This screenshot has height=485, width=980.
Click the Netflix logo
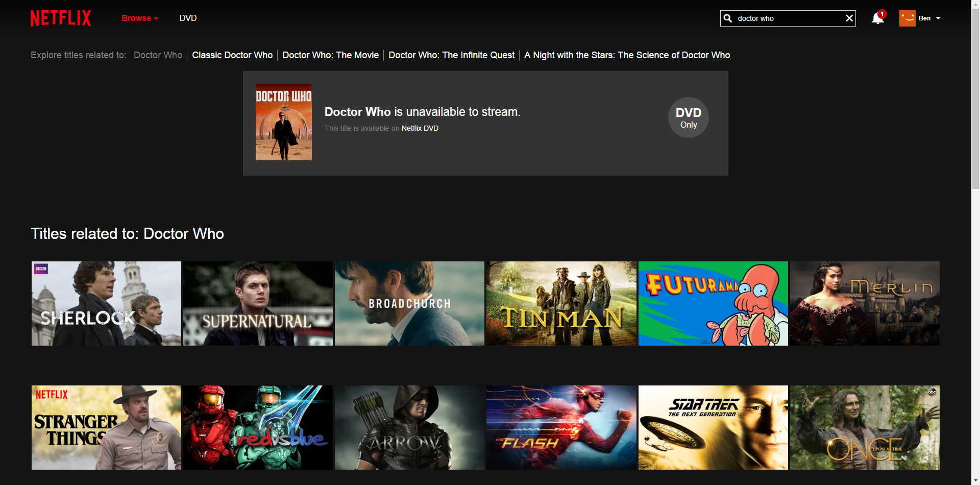pos(61,18)
